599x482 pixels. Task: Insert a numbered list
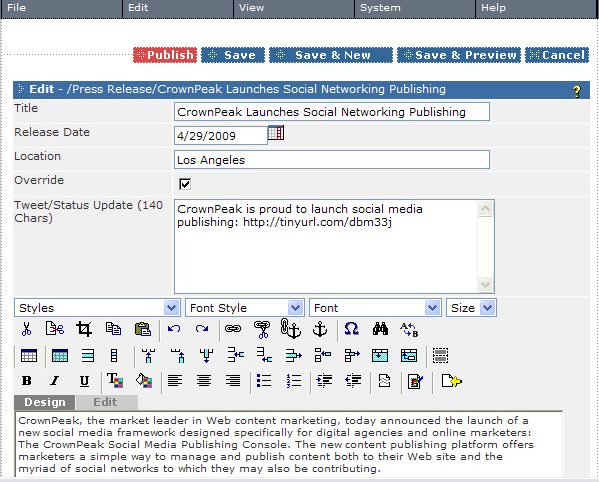[293, 380]
